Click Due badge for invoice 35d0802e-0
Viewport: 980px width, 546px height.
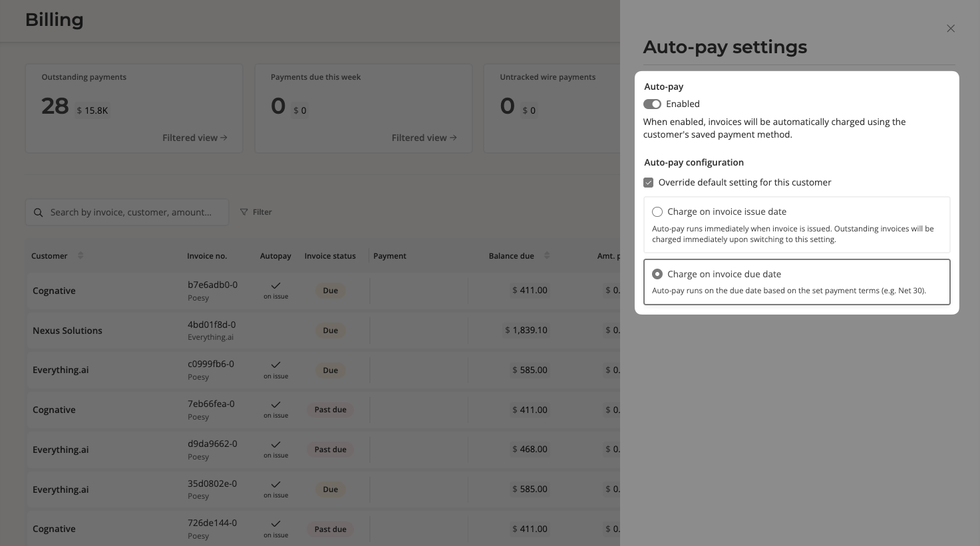pos(331,489)
